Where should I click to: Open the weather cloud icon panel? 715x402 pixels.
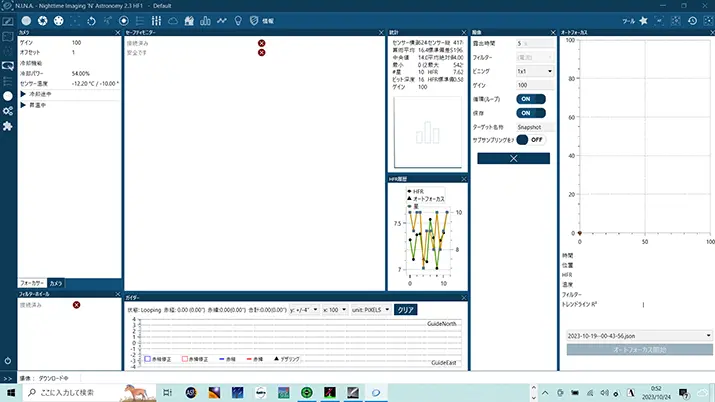coord(173,21)
